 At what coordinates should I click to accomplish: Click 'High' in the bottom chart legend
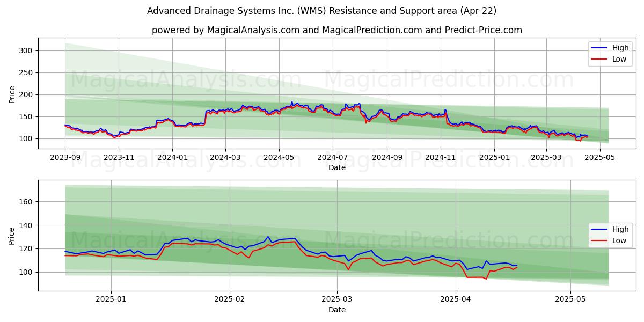click(x=620, y=229)
